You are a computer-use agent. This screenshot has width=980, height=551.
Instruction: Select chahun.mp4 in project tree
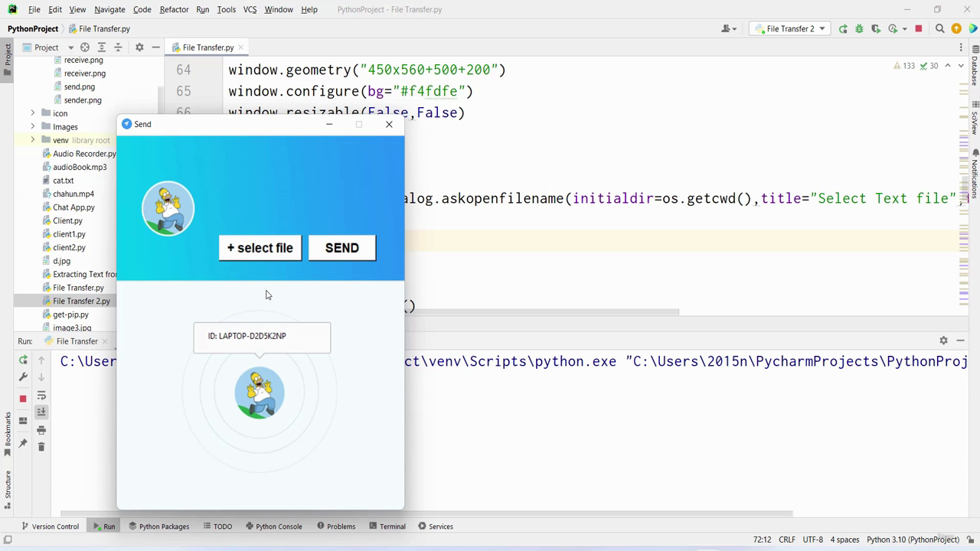[73, 194]
